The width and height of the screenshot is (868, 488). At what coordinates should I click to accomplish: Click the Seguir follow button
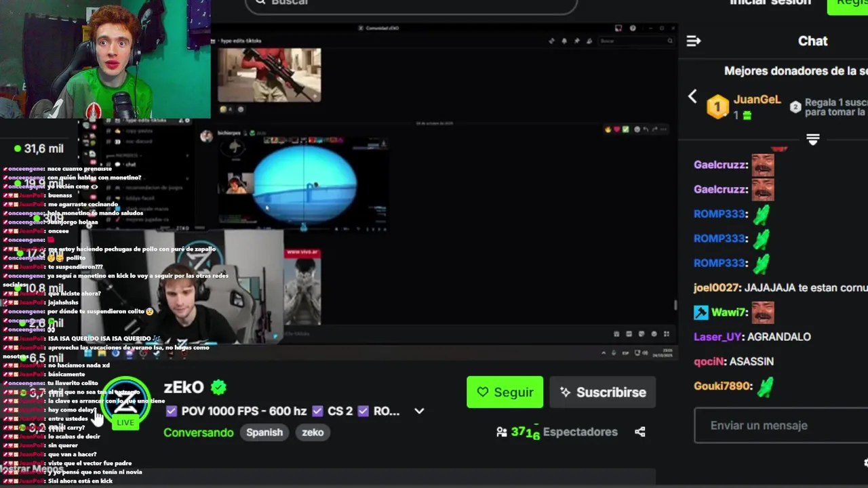click(505, 392)
